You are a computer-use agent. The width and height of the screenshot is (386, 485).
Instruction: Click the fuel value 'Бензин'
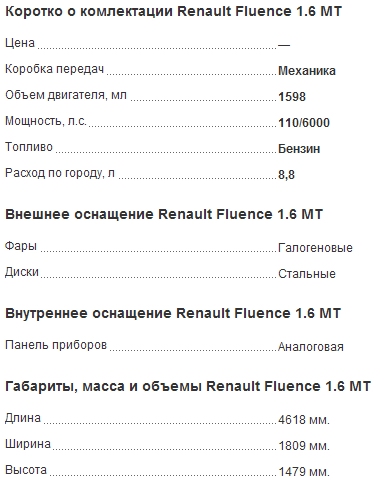pos(299,149)
